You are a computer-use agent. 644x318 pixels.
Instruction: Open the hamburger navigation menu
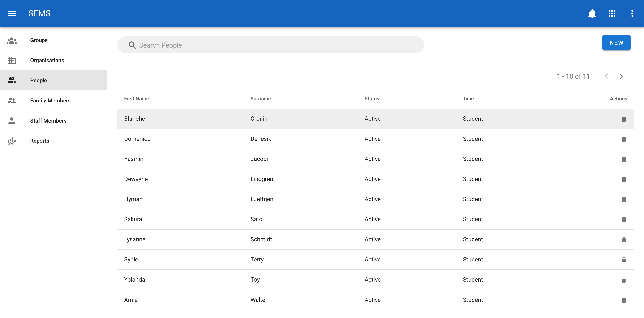[12, 13]
